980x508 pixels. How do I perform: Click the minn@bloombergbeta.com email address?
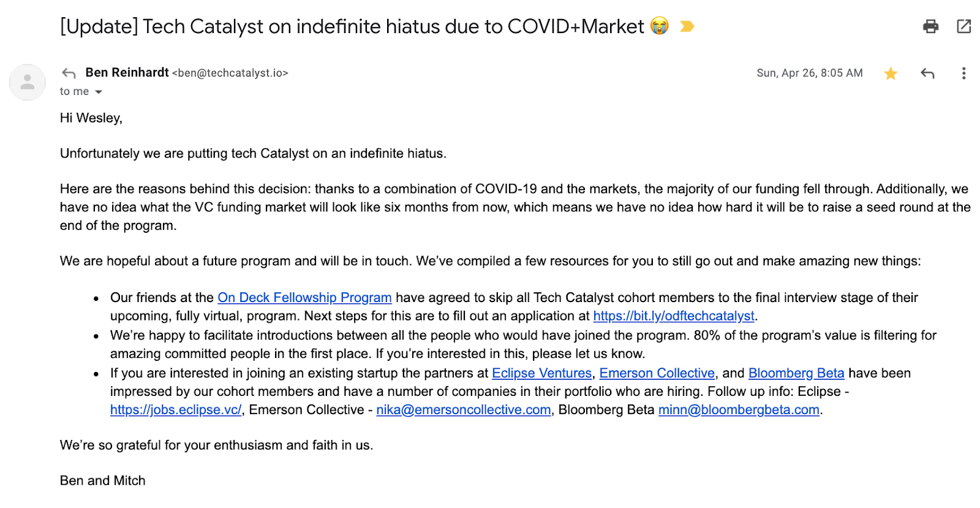click(739, 410)
